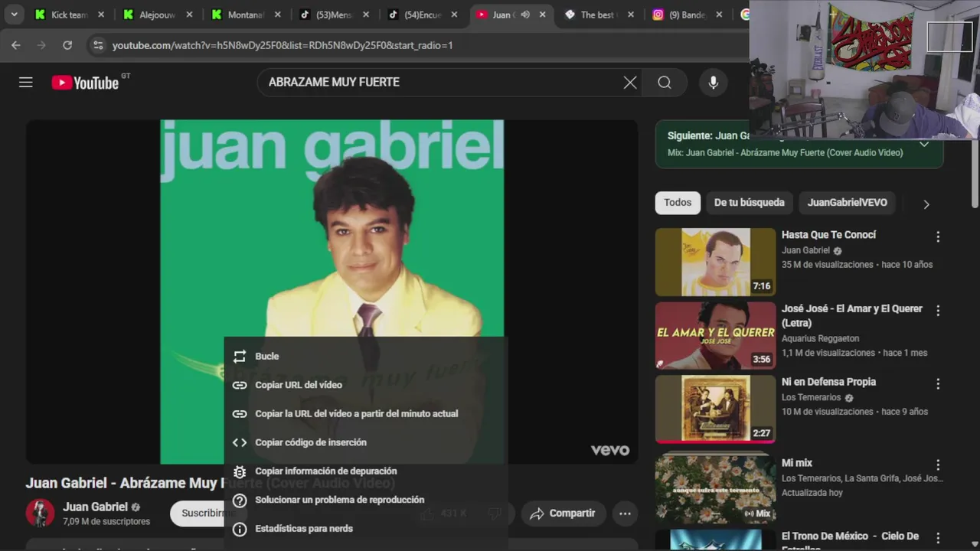The height and width of the screenshot is (551, 980).
Task: Open the Juan Gabriel channel name link
Action: pos(95,507)
